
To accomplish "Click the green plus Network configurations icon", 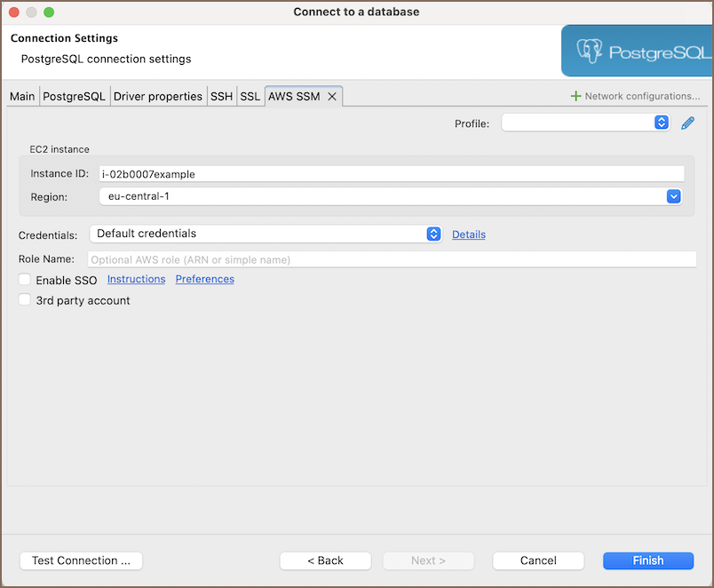I will [x=575, y=96].
